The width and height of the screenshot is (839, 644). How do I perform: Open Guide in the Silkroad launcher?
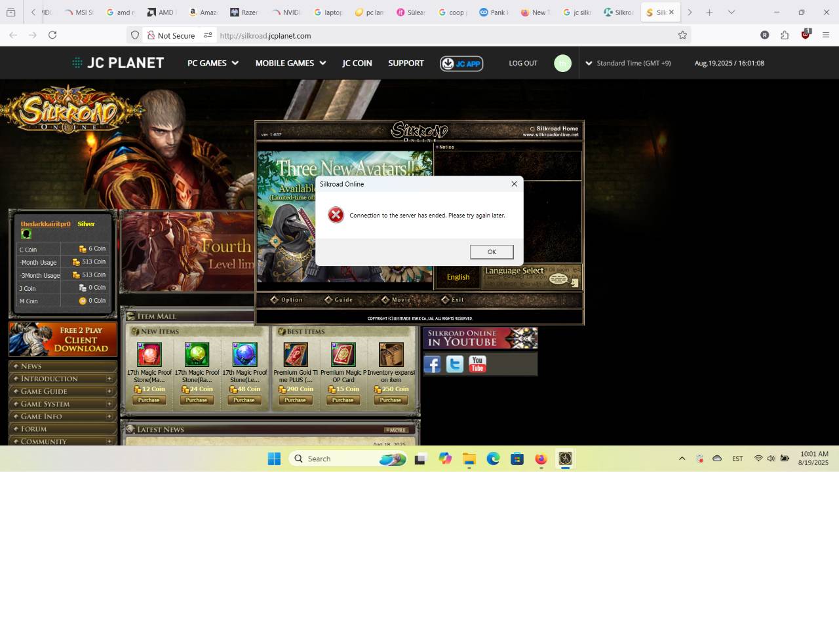(338, 300)
